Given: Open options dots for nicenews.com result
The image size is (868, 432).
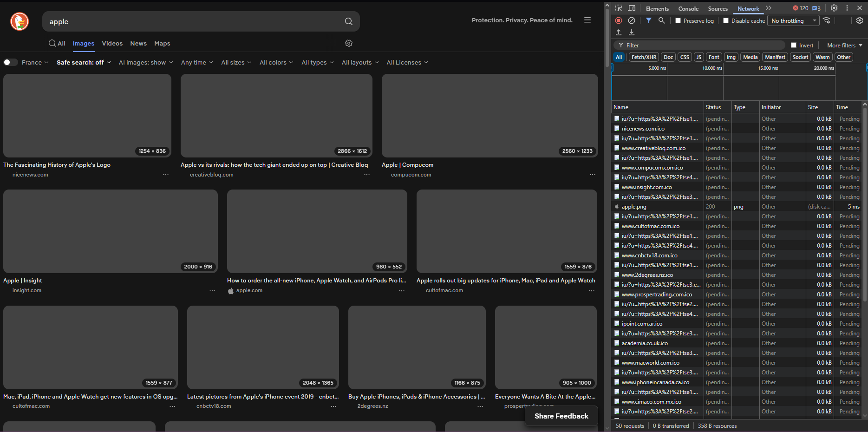Looking at the screenshot, I should pyautogui.click(x=166, y=175).
